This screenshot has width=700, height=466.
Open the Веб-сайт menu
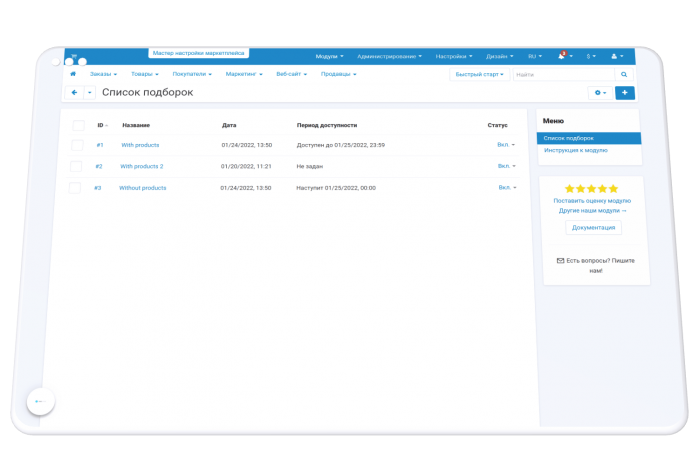292,74
